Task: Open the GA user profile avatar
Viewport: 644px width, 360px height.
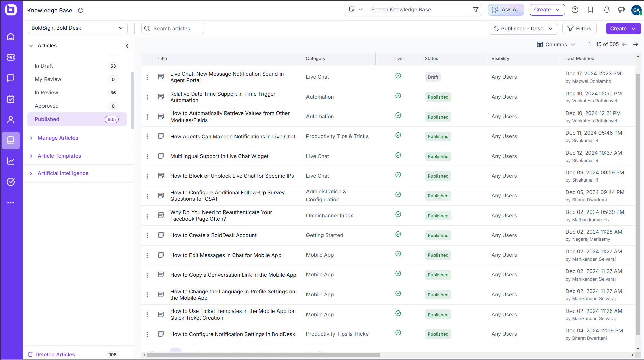Action: [636, 10]
